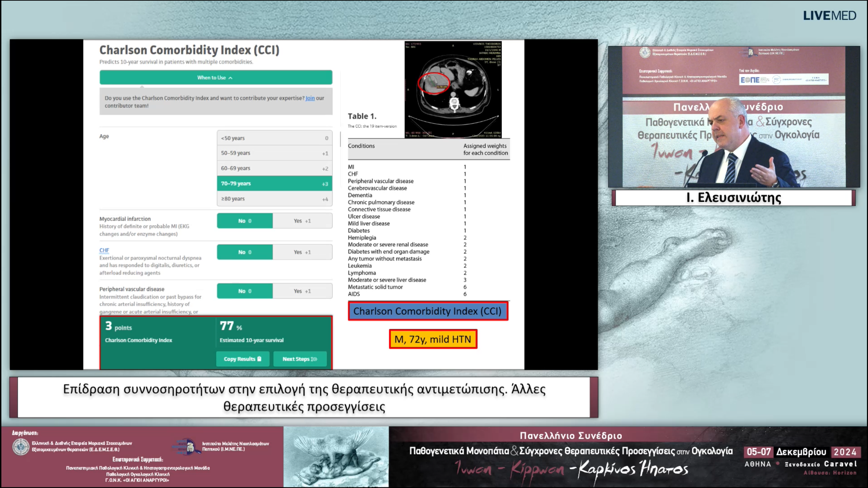Click the E.D.E.M.S.E.TH society emblem at bottom left

tap(21, 447)
